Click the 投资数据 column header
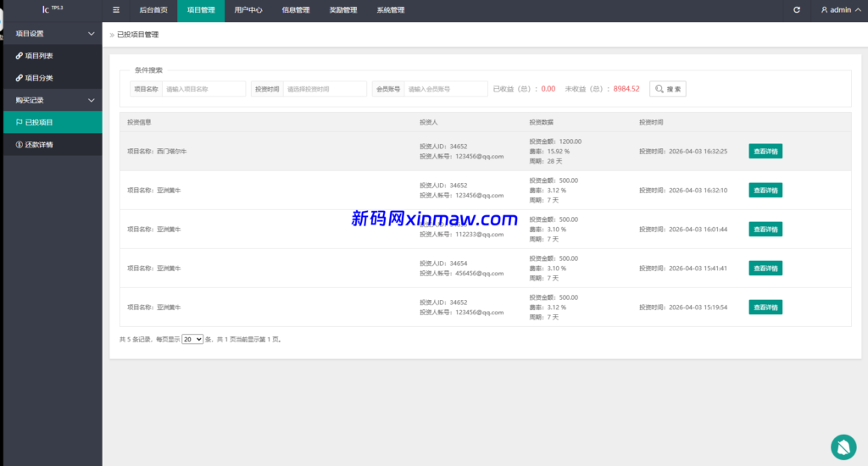Viewport: 868px width, 466px height. point(541,122)
